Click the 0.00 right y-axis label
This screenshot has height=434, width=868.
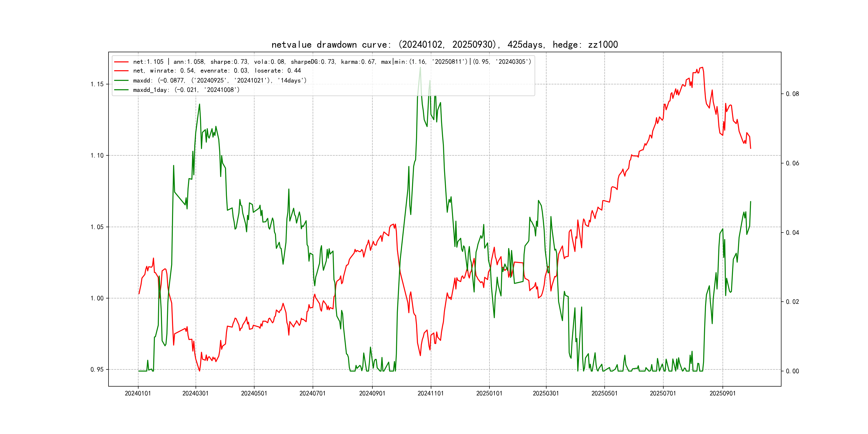click(x=792, y=371)
